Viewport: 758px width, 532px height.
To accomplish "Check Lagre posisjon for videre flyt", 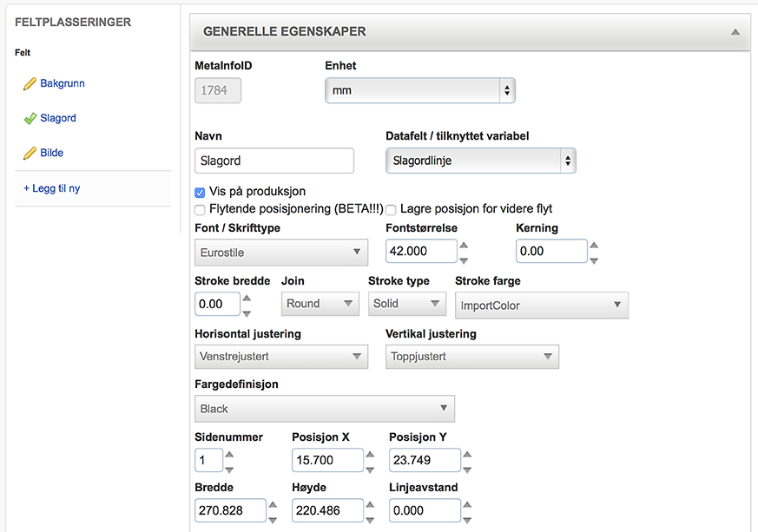I will click(x=392, y=209).
